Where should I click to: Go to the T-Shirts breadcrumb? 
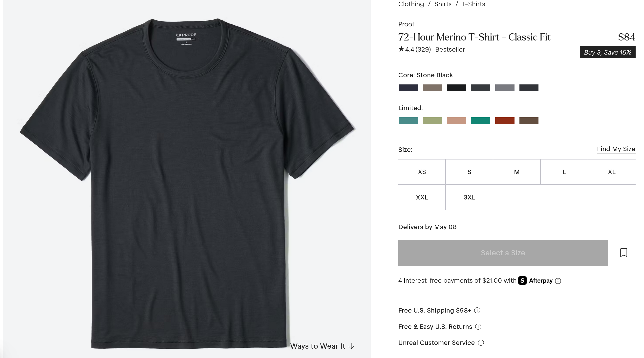pos(473,4)
